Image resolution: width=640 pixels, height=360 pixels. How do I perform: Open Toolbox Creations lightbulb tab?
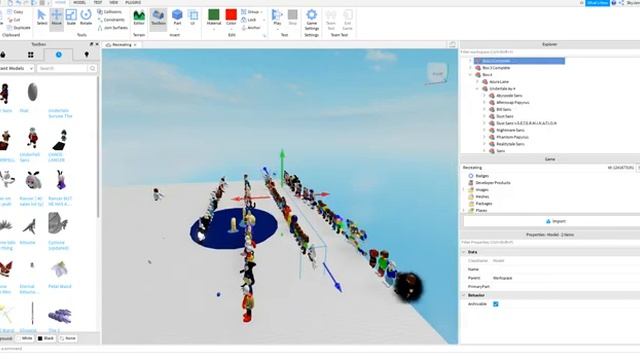click(x=87, y=55)
